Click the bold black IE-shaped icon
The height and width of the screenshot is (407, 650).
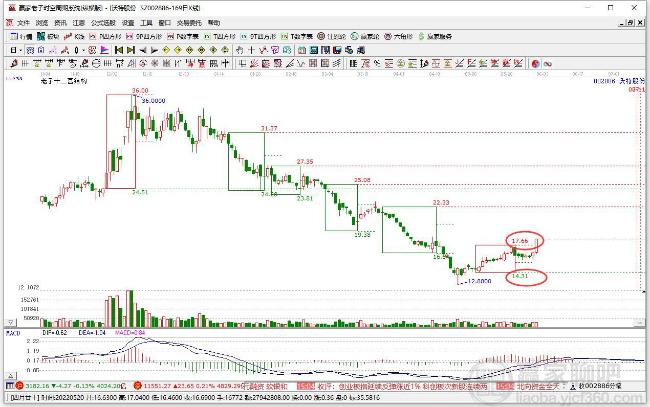[x=353, y=63]
